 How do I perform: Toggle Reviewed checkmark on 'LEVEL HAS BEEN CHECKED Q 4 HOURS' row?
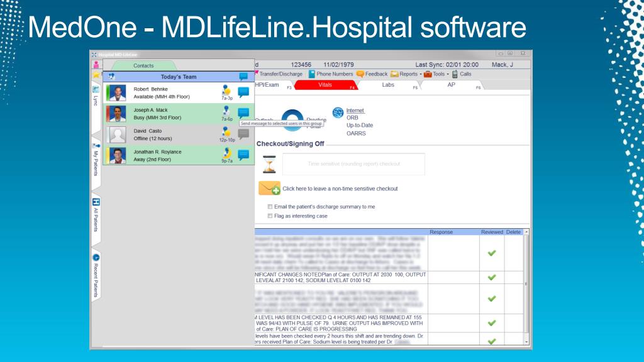tap(492, 323)
